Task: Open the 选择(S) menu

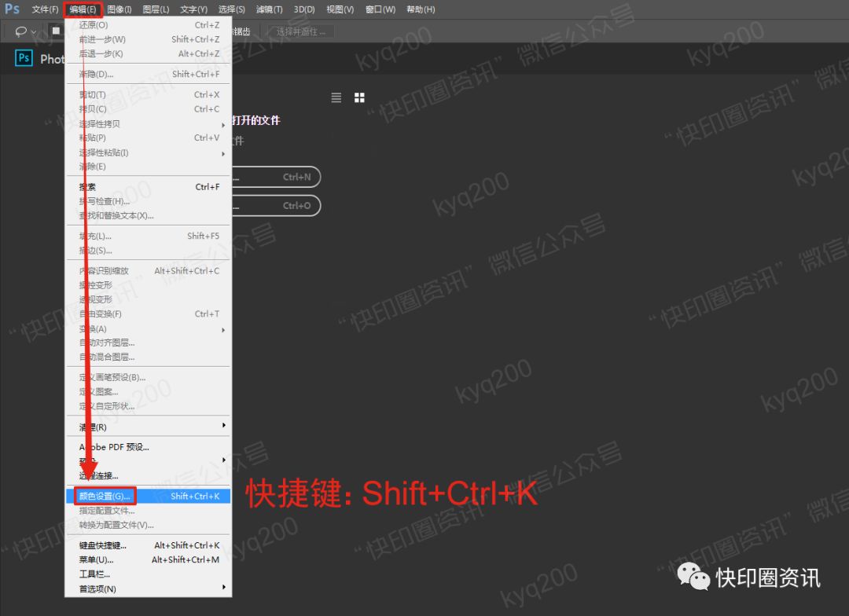Action: (x=232, y=9)
